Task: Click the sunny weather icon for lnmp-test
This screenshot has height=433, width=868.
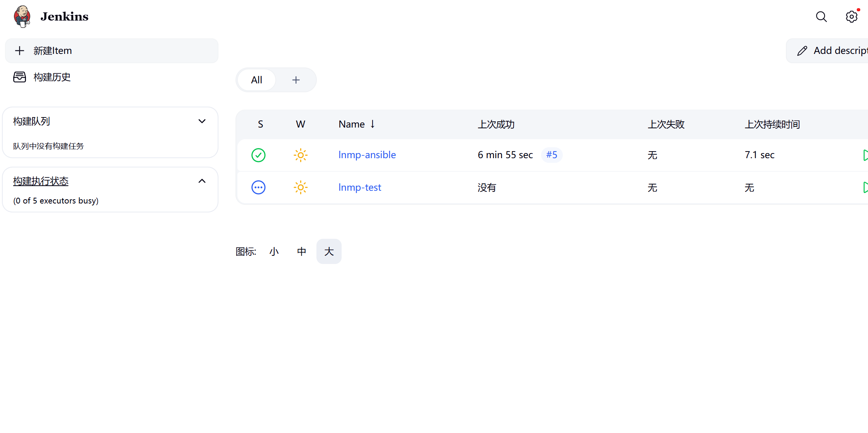Action: [301, 188]
